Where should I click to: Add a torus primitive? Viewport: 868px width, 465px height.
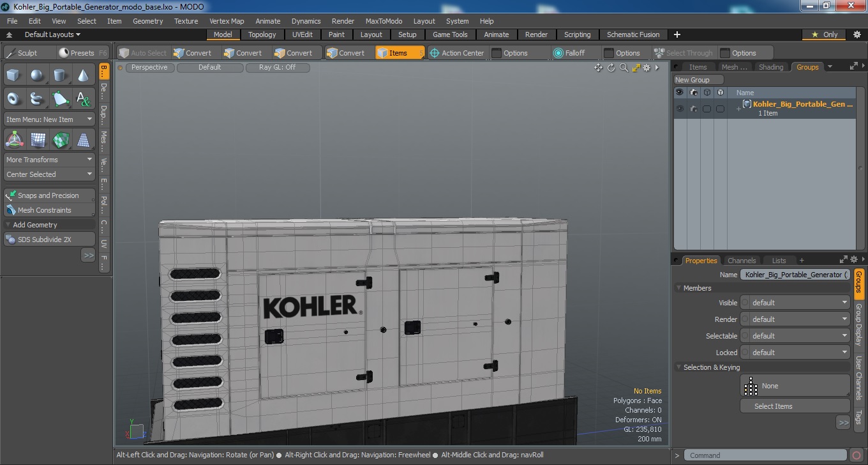(13, 98)
